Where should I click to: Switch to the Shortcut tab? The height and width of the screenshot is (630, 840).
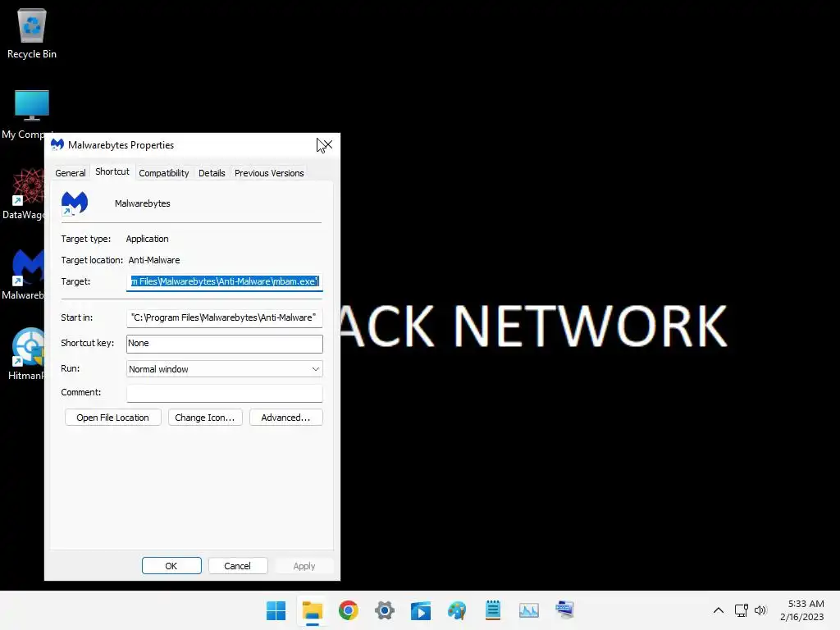click(x=112, y=171)
